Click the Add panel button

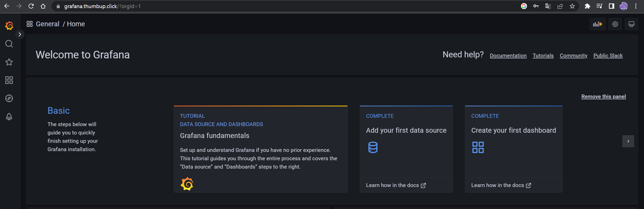[597, 24]
